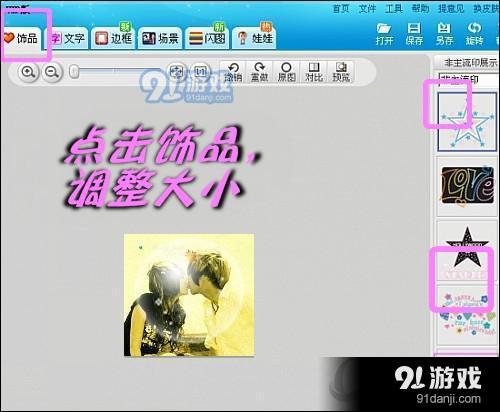Viewport: 500px width, 412px height.
Task: Open the 工具 menu
Action: 394,8
